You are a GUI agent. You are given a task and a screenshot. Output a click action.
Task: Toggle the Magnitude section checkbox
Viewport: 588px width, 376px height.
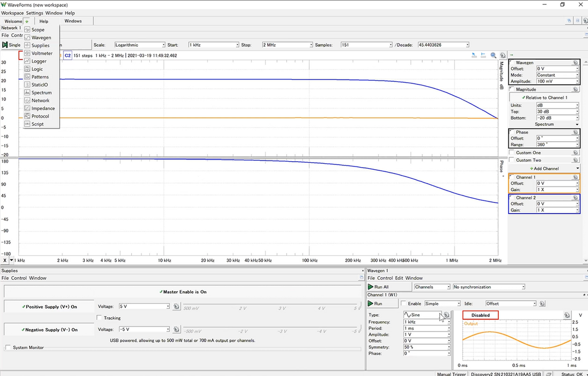(x=512, y=89)
